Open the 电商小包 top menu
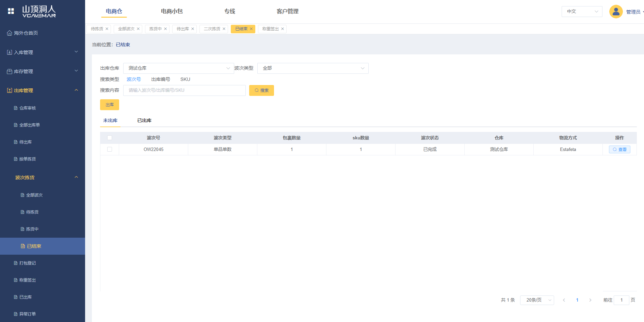Image resolution: width=644 pixels, height=322 pixels. pyautogui.click(x=172, y=11)
